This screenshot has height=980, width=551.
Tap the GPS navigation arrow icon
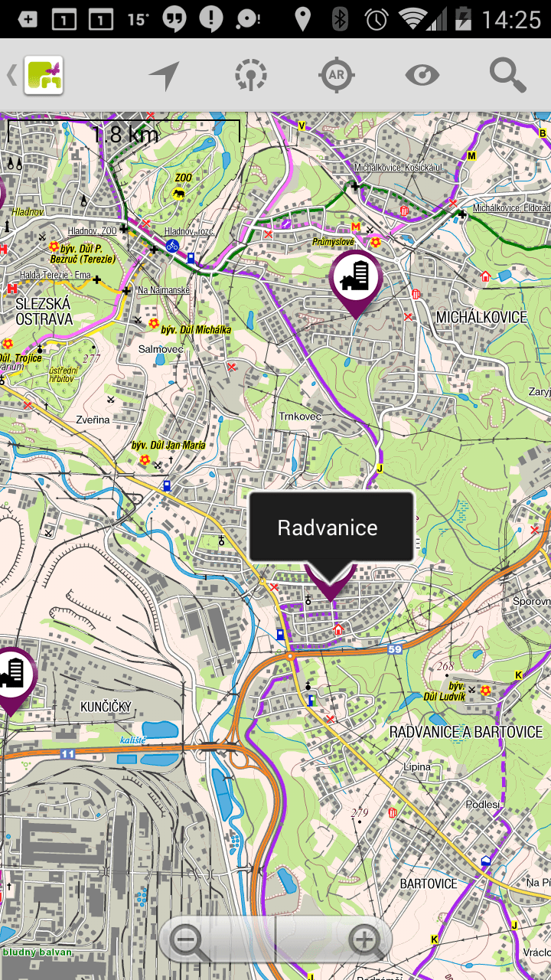pyautogui.click(x=165, y=76)
